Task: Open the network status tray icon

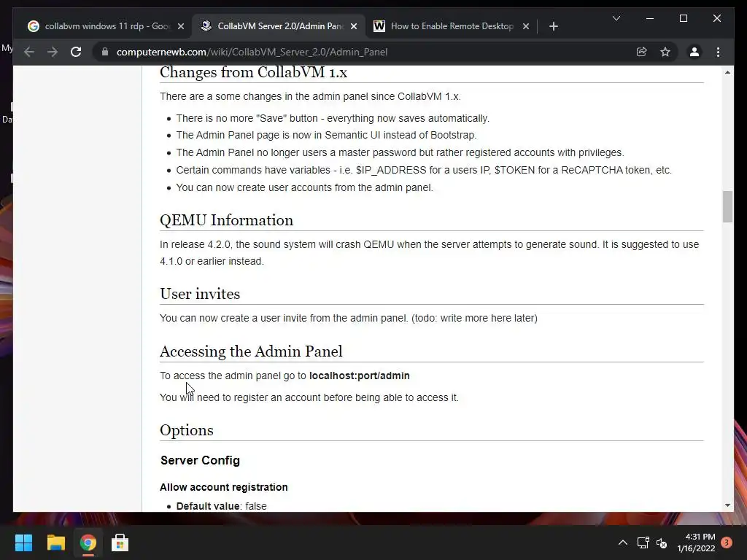Action: [x=643, y=542]
